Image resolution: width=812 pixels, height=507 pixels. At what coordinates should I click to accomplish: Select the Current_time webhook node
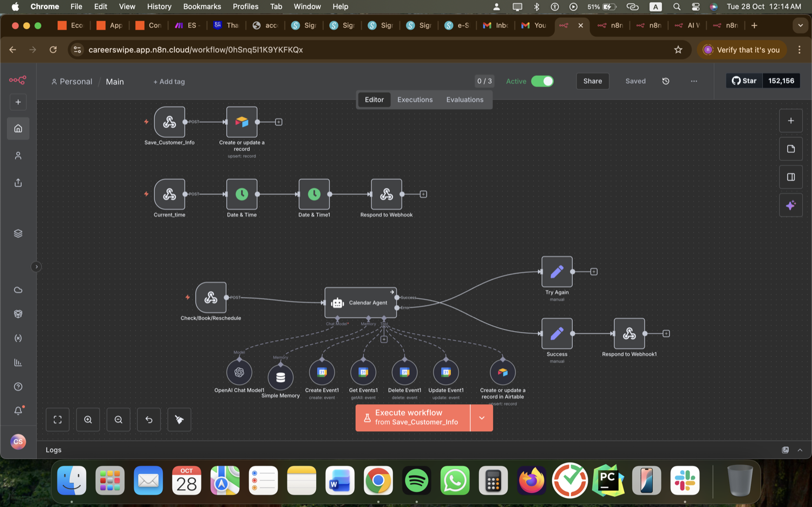click(x=169, y=194)
